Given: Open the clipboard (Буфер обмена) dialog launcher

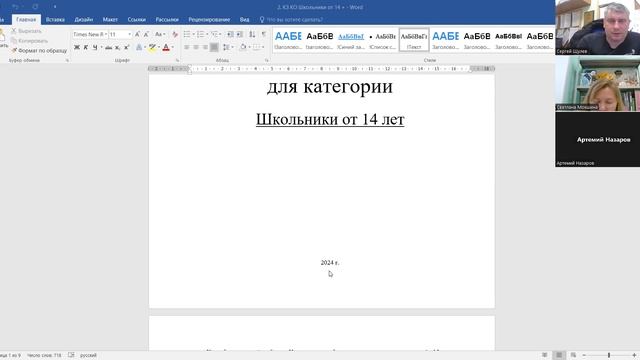Looking at the screenshot, I should [67, 60].
